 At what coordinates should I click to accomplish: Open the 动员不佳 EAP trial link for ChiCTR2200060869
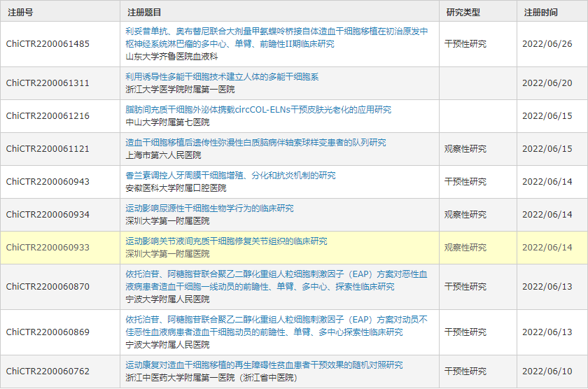276,320
